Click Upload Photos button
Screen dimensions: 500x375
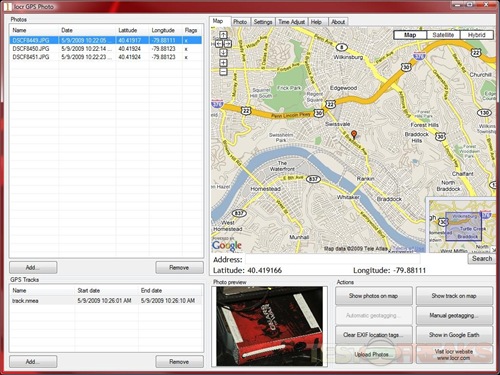tap(374, 354)
